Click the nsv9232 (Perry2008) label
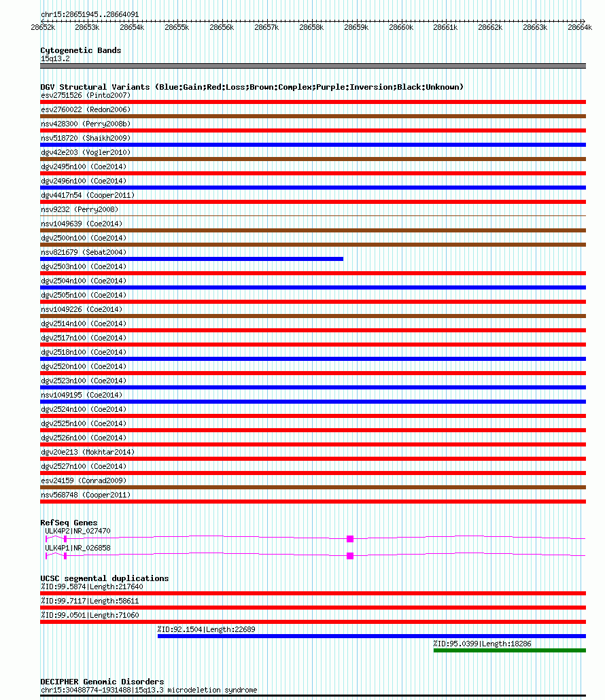 80,210
